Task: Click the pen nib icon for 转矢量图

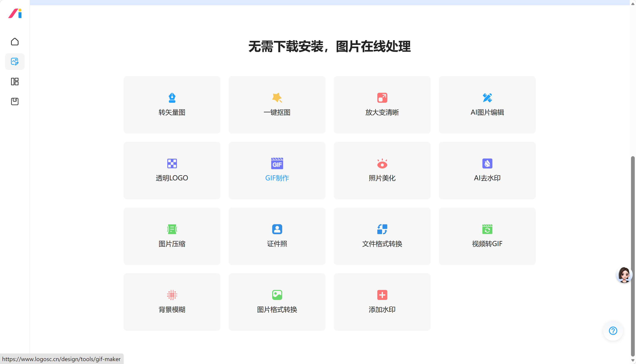Action: (x=172, y=98)
